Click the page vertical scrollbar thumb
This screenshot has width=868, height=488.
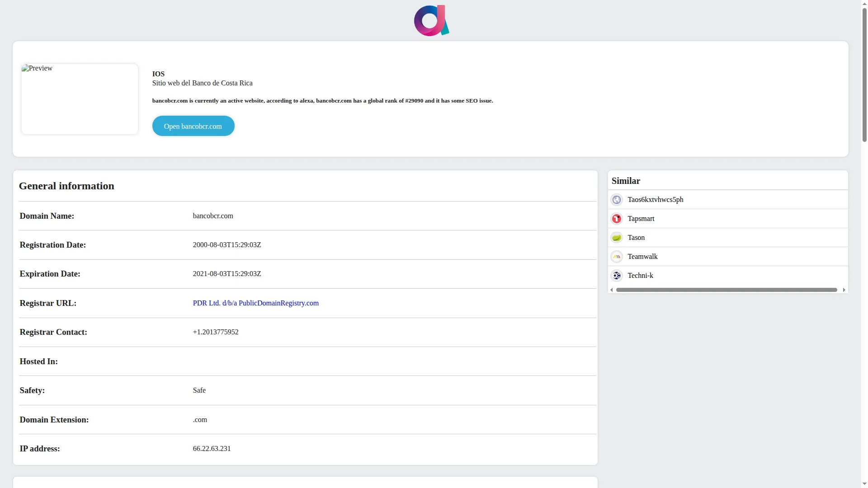coord(864,75)
